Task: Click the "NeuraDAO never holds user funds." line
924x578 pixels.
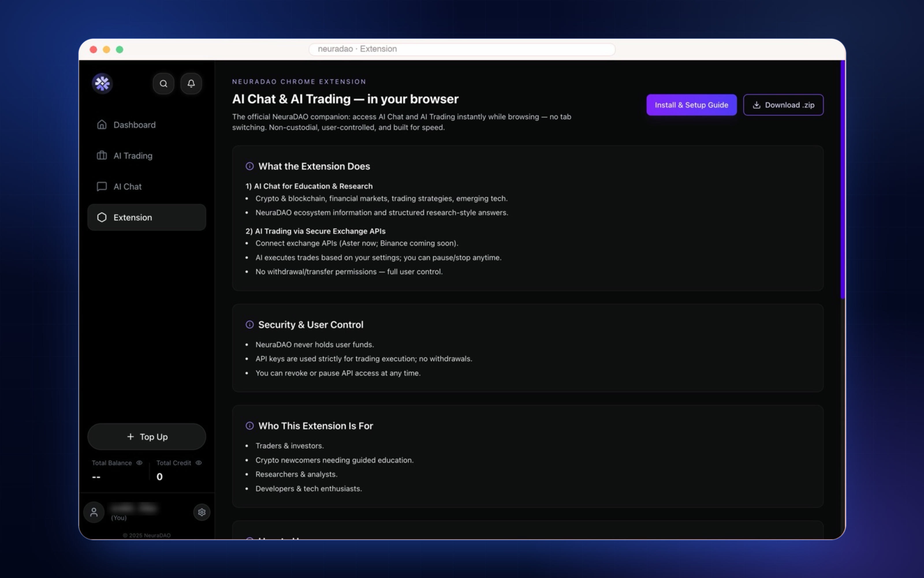Action: 315,344
